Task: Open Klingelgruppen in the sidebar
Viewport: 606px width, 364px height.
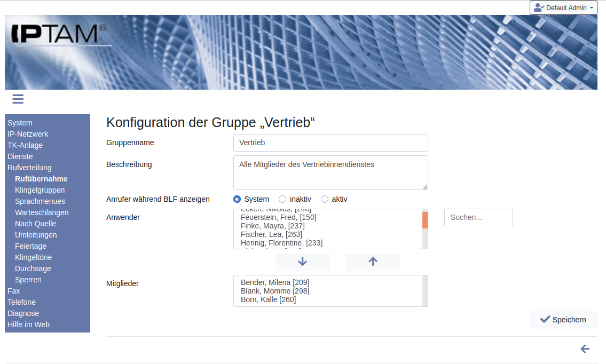Action: 40,190
